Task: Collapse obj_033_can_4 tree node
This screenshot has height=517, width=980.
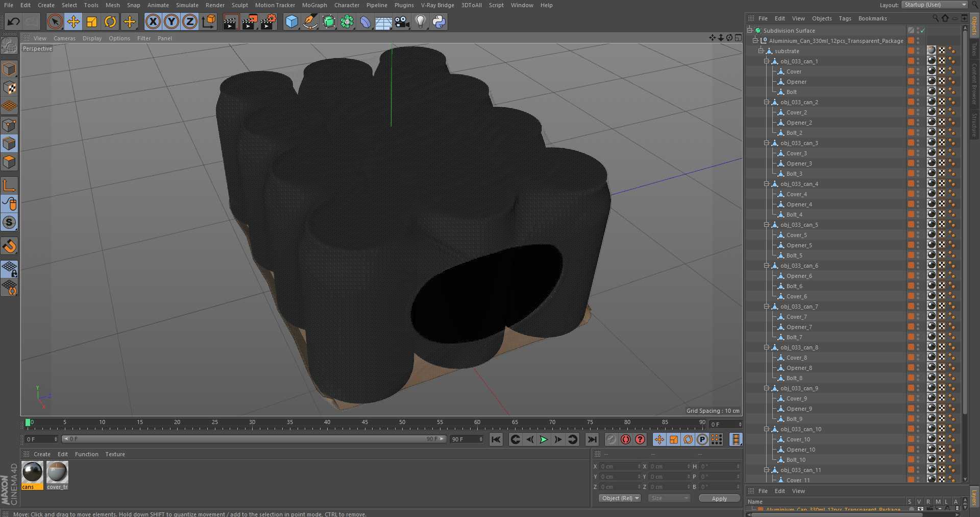Action: 766,184
